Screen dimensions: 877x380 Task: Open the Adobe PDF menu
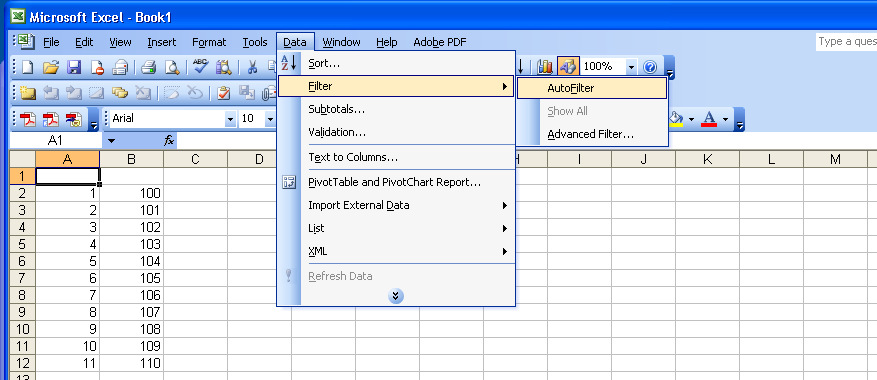tap(440, 42)
